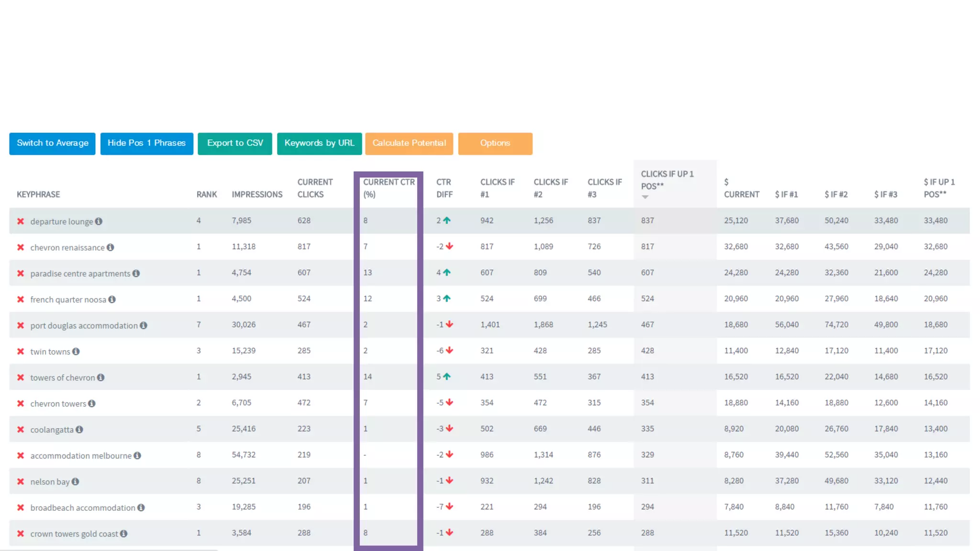Toggle Switch to Average view
The image size is (980, 551).
coord(52,143)
